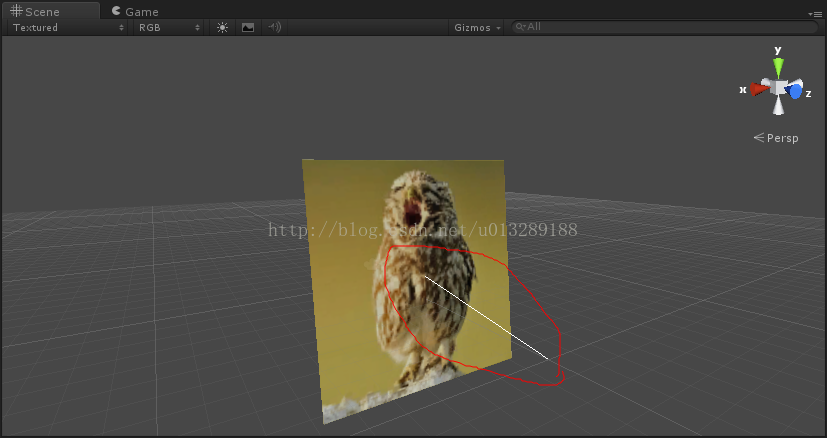Click the search magnifier icon
Screen dimensions: 827x438
pos(520,27)
